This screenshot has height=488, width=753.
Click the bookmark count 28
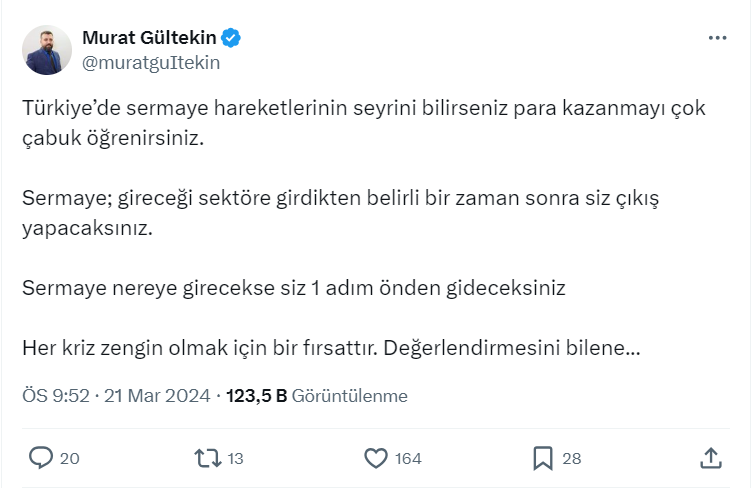tap(572, 459)
